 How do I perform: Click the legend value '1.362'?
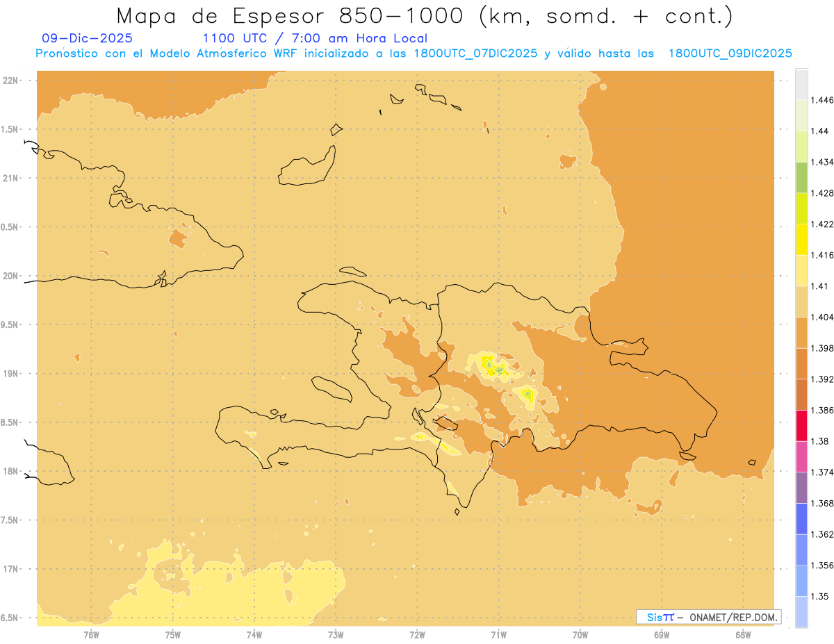click(822, 534)
